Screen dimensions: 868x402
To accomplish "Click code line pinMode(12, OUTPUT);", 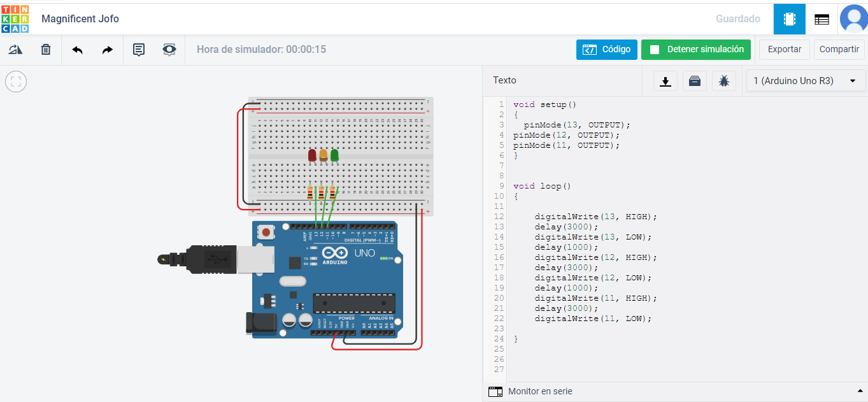I will 566,135.
